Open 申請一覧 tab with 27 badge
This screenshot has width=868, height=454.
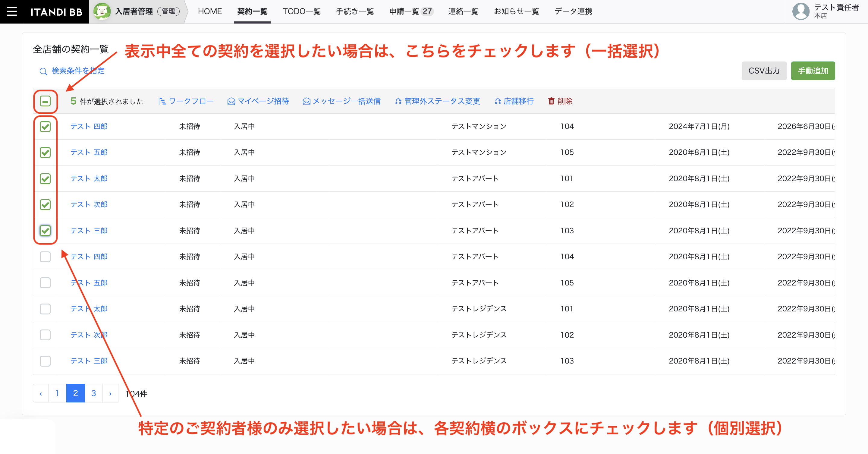pos(411,11)
